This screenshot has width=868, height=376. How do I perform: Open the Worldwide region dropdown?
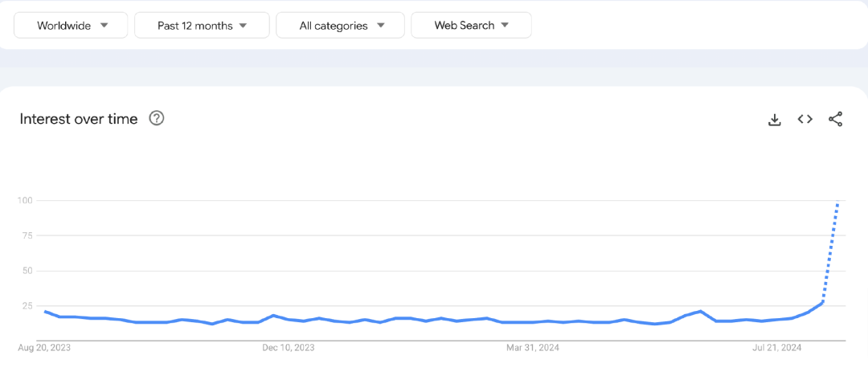click(71, 25)
